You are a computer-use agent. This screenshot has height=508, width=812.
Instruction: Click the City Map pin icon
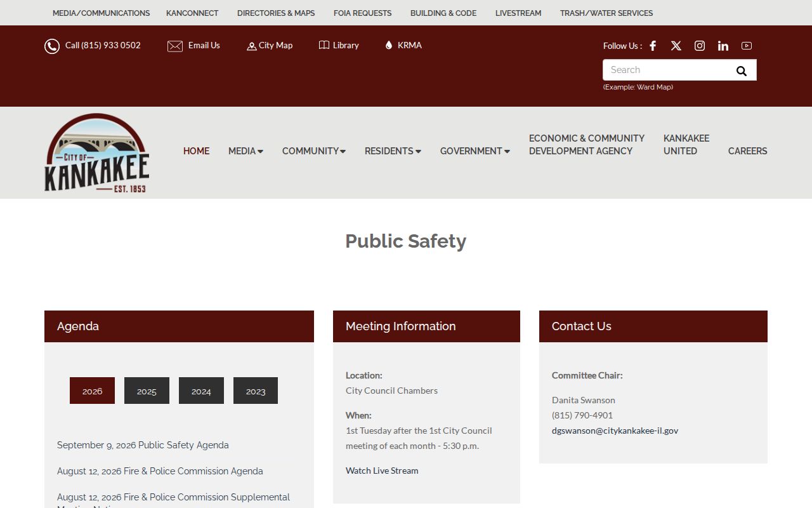[252, 46]
